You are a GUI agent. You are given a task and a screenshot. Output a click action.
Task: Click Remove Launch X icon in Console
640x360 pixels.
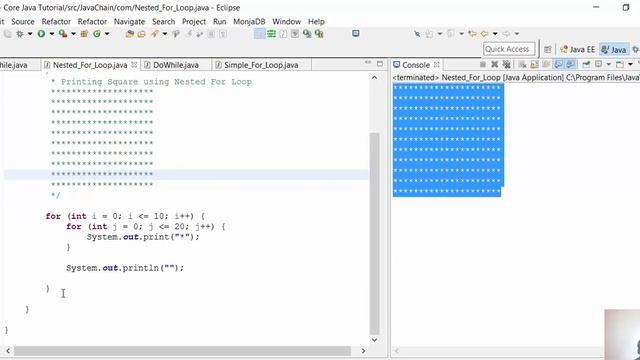tap(495, 64)
